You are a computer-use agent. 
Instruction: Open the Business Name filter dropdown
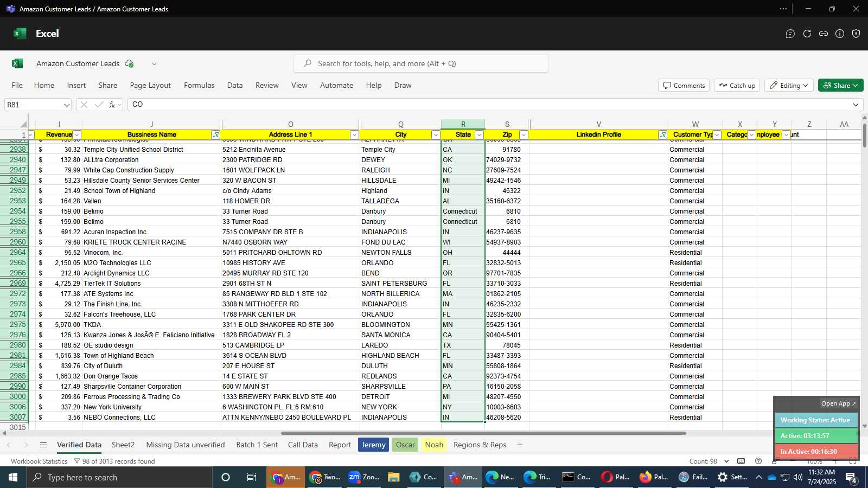tap(216, 134)
